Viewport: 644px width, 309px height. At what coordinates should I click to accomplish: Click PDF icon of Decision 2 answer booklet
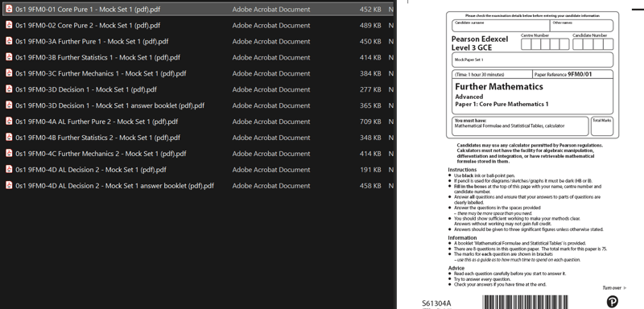tap(9, 186)
